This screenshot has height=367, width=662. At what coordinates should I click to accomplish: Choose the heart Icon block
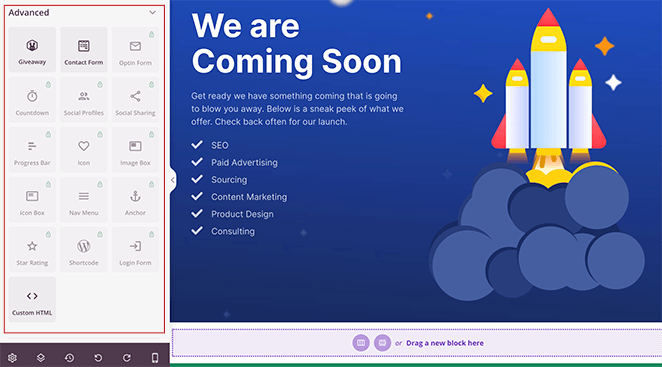tap(84, 150)
